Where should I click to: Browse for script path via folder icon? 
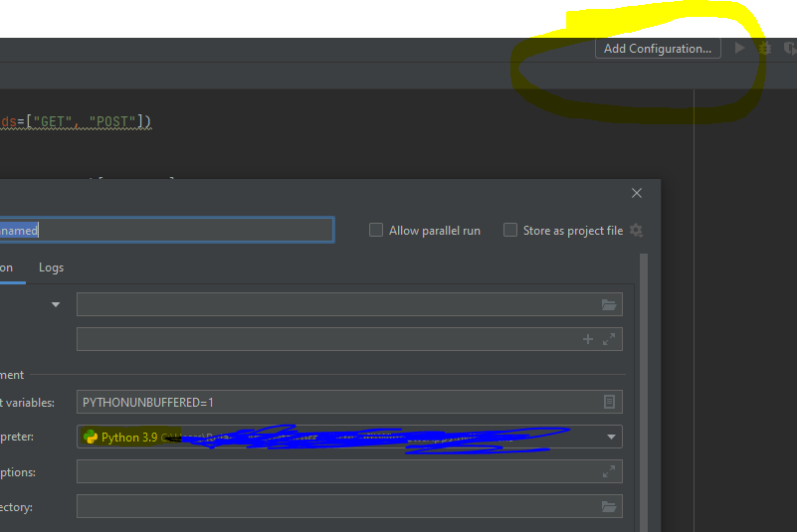tap(609, 304)
